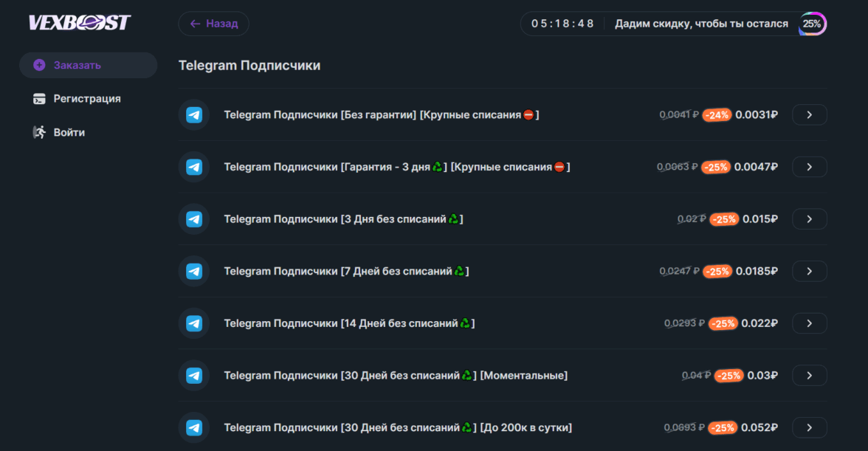Select Войти in the sidebar
The height and width of the screenshot is (451, 868).
coord(69,133)
